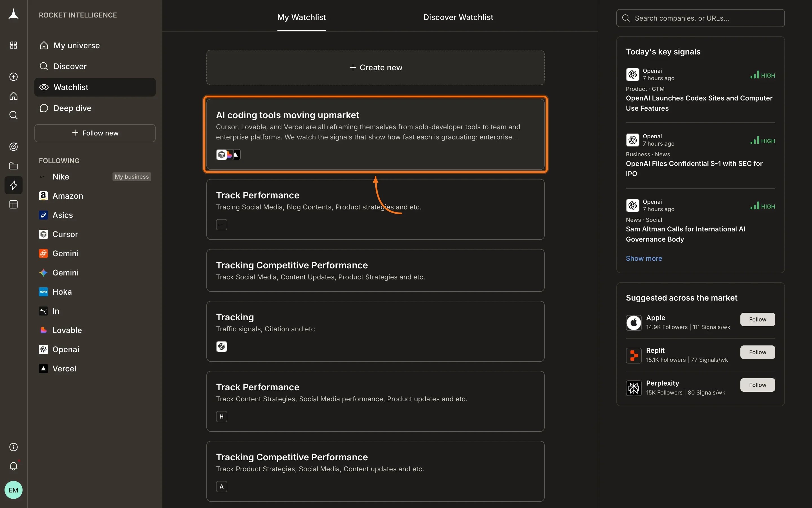
Task: Focus the Search companies or URLs field
Action: pos(700,18)
